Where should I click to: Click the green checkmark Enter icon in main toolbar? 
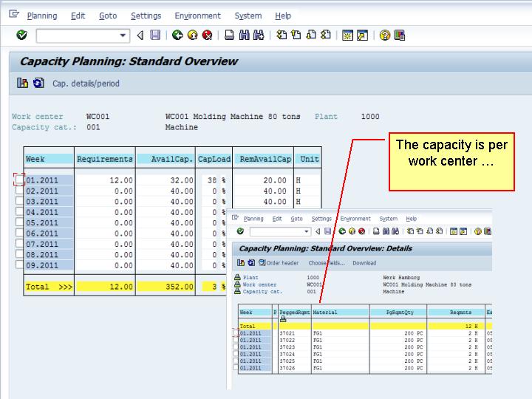pyautogui.click(x=21, y=35)
